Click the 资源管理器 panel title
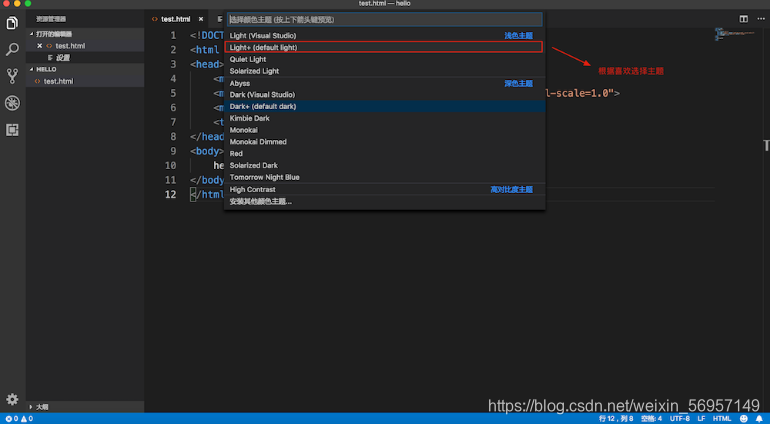The image size is (770, 425). tap(51, 19)
